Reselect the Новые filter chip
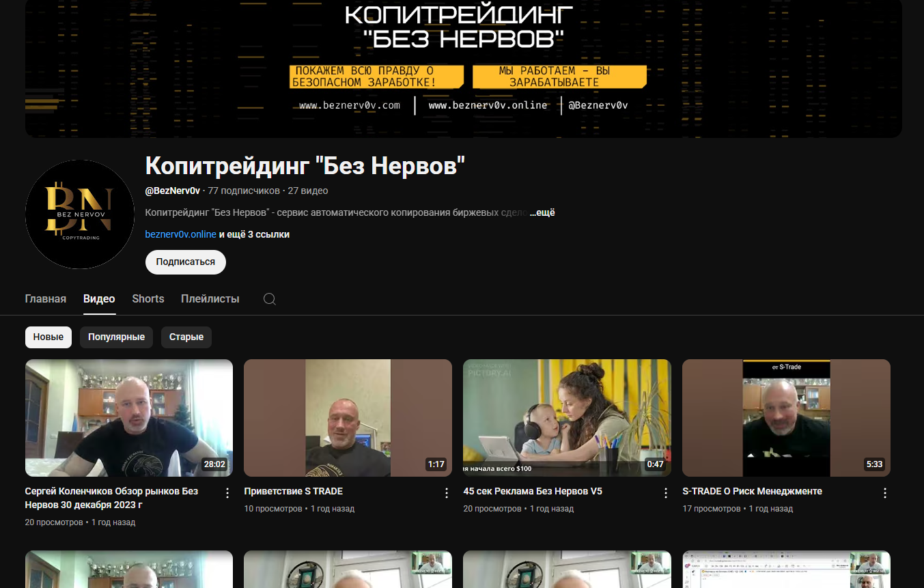Image resolution: width=924 pixels, height=588 pixels. [x=48, y=337]
